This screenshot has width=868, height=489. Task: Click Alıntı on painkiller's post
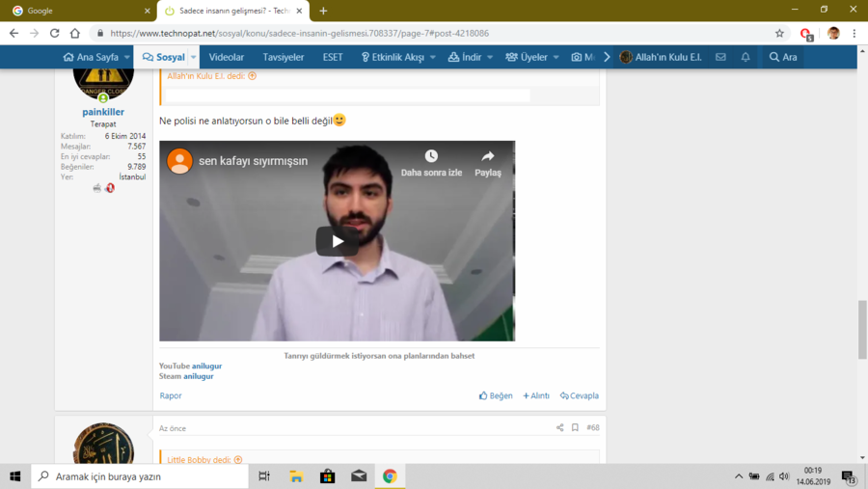(536, 395)
